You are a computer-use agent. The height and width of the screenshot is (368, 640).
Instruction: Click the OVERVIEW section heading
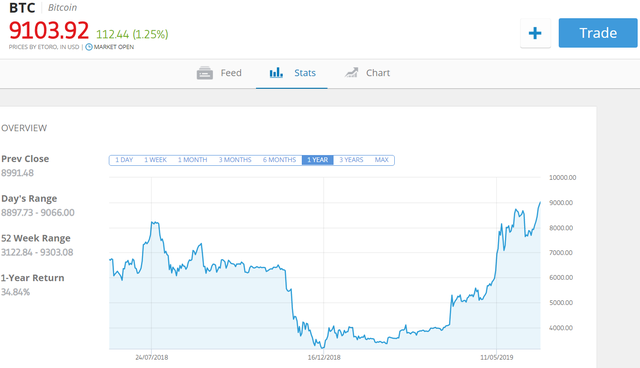24,128
